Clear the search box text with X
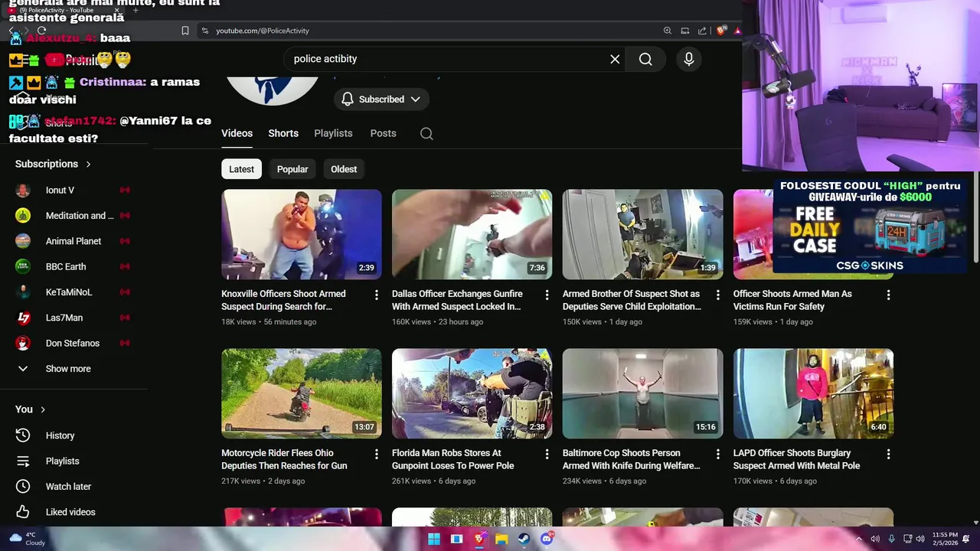The height and width of the screenshot is (551, 980). coord(615,59)
